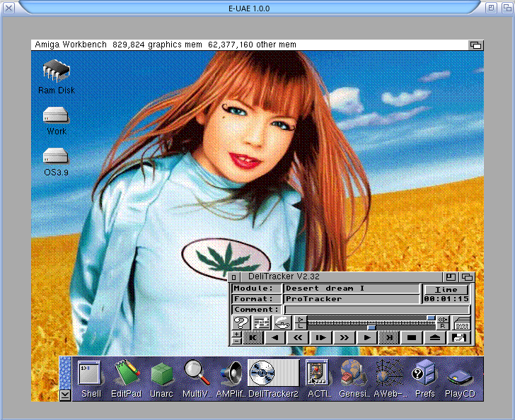Open the Ram Disk desktop icon
The height and width of the screenshot is (420, 515).
point(56,71)
